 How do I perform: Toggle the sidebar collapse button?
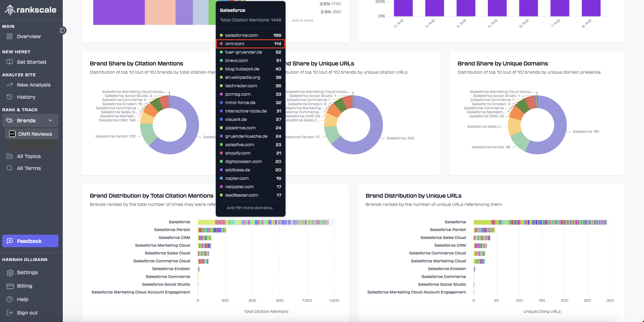point(62,30)
